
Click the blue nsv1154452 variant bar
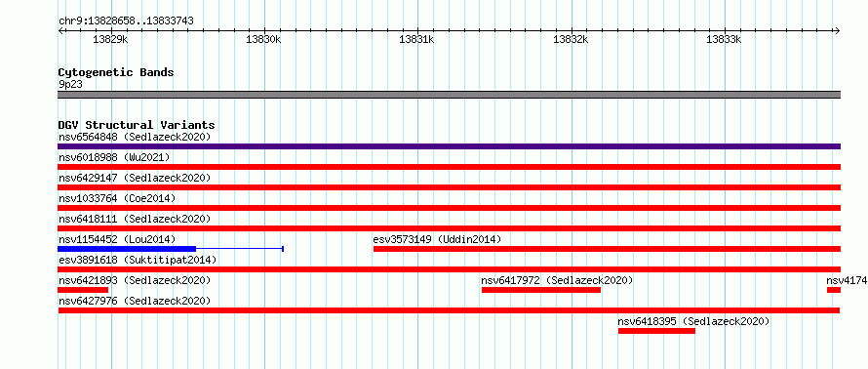[x=127, y=249]
